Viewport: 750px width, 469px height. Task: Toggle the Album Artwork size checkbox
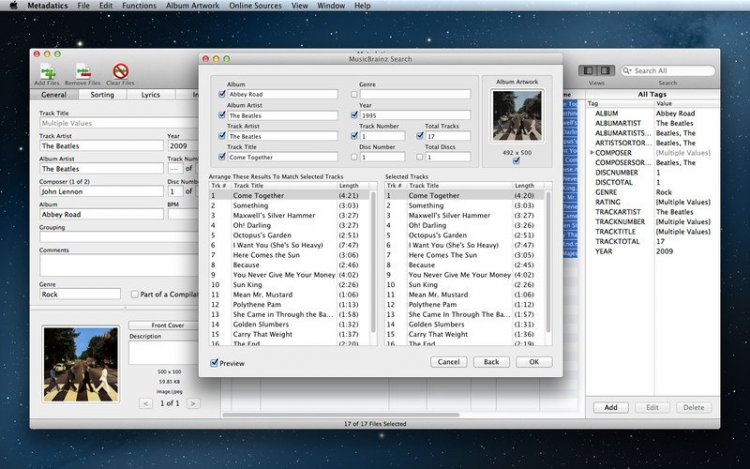tap(517, 161)
